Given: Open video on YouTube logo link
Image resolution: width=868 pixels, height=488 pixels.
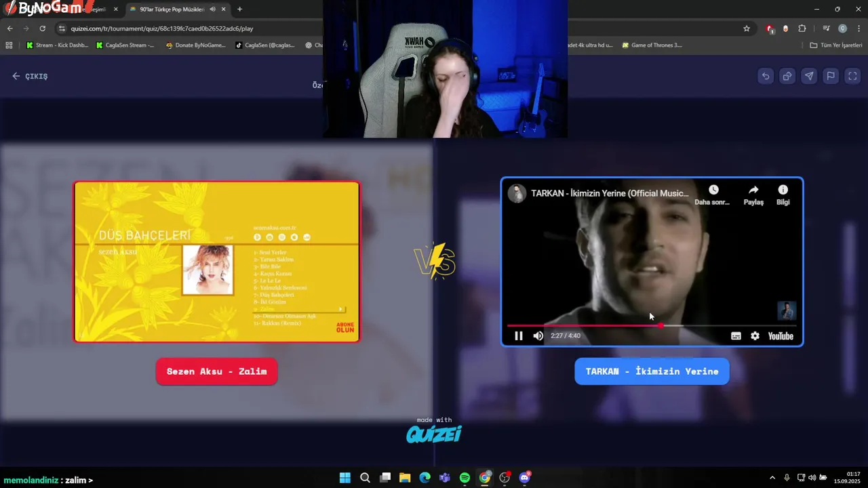Looking at the screenshot, I should point(781,335).
